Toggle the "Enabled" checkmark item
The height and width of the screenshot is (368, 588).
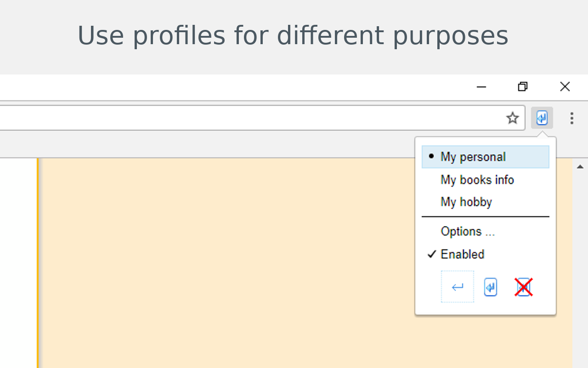(x=462, y=254)
